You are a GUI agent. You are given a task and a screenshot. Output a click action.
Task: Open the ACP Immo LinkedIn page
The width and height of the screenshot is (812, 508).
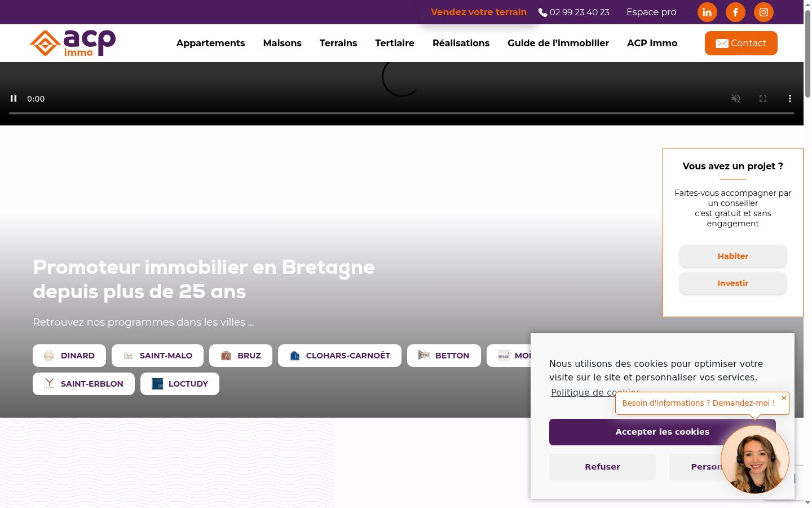707,12
